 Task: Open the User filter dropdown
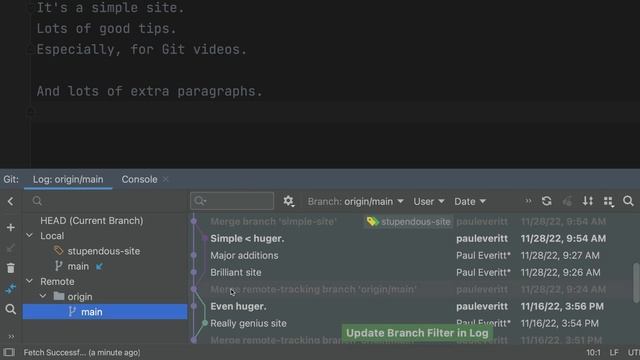pos(429,202)
